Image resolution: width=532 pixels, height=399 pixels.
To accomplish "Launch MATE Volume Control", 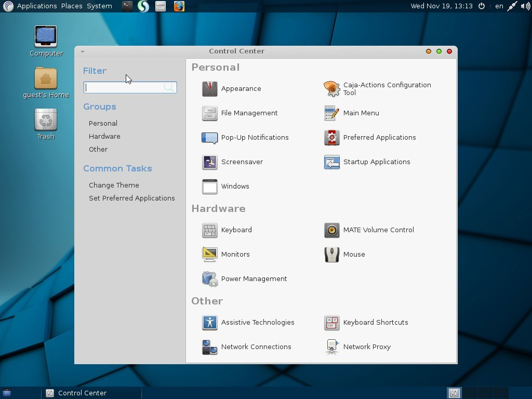I will 369,230.
